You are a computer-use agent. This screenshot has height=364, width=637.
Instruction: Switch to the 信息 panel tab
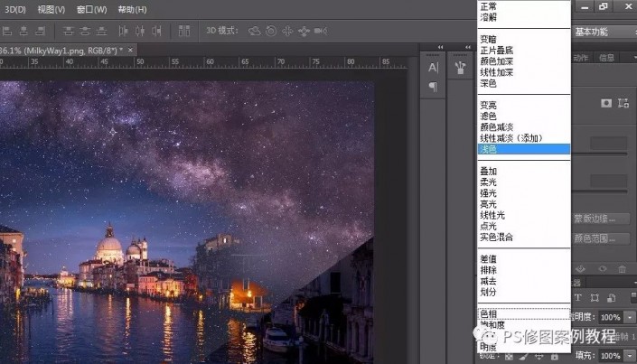[606, 58]
